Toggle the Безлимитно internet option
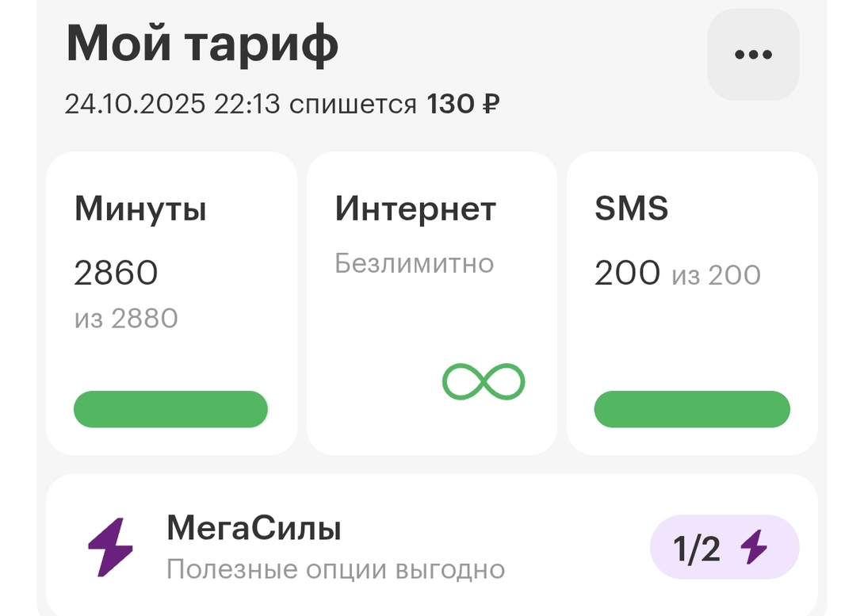864x616 pixels. 415,262
